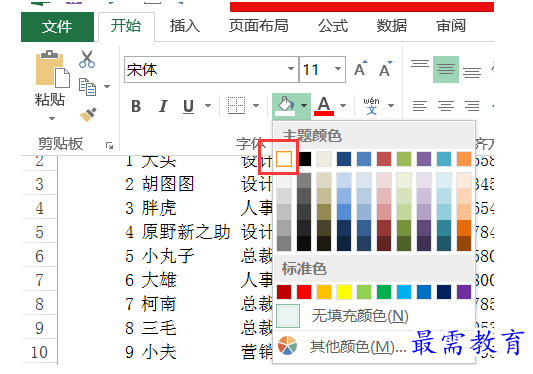
Task: Click cell containing 小夫
Action: (158, 352)
